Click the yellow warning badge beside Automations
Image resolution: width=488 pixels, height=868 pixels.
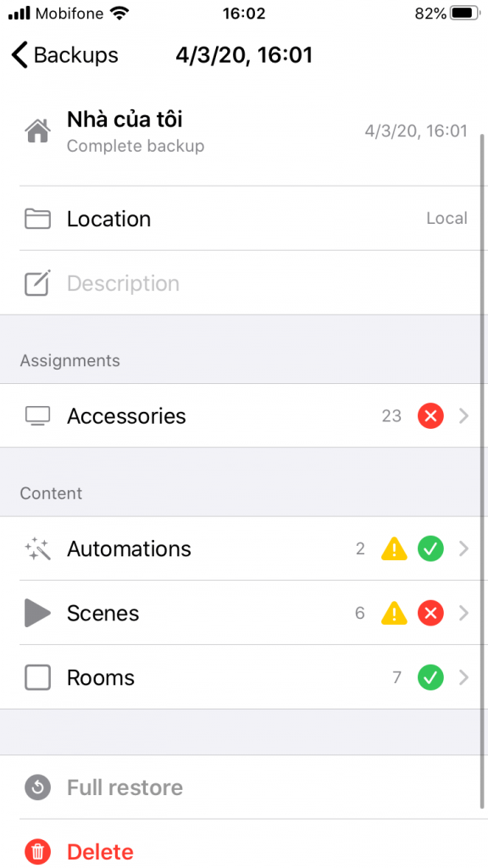[x=393, y=548]
